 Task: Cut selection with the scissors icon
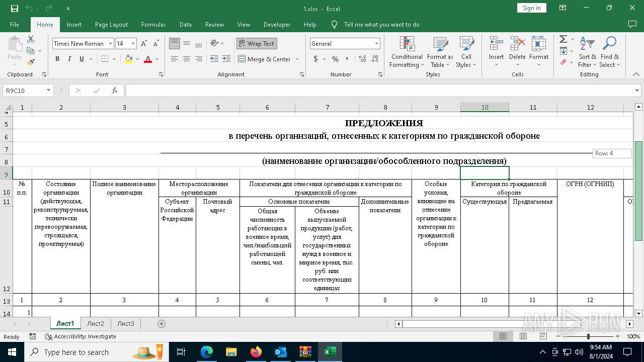point(31,39)
